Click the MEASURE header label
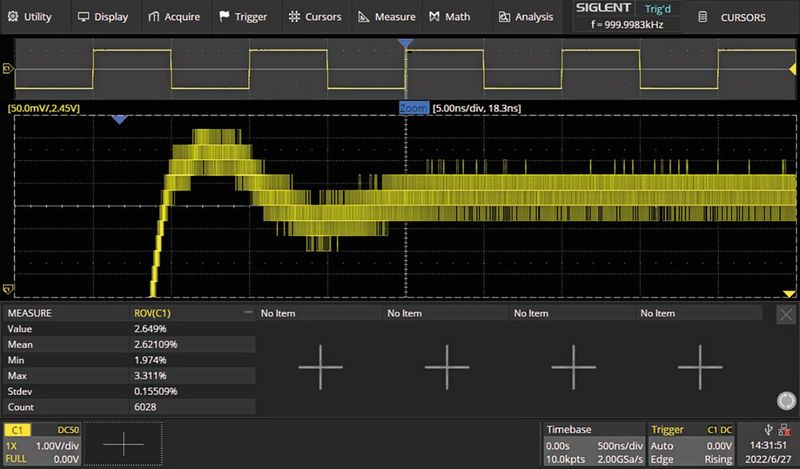The image size is (800, 469). [x=30, y=313]
